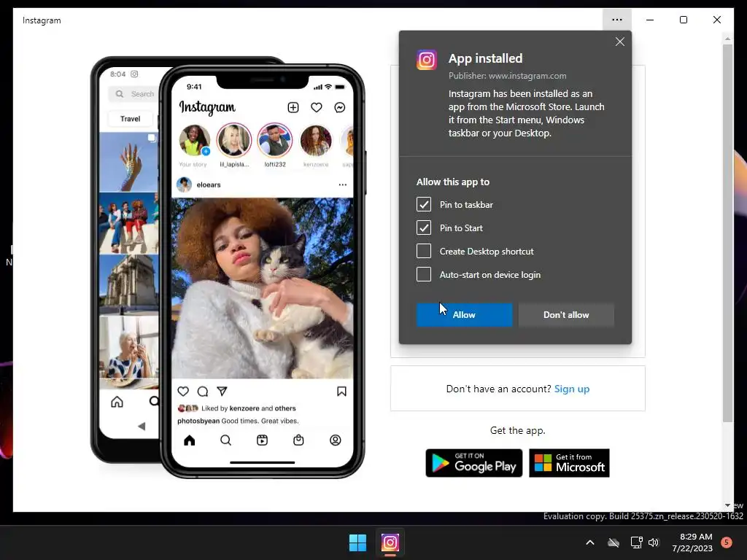Click the Instagram wordmark on phone screen
The image size is (747, 560).
coord(206,108)
